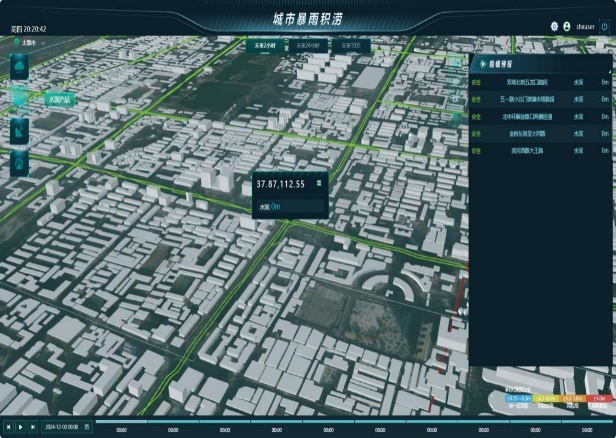Expand the city selector dropdown chevron
The height and width of the screenshot is (438, 616).
(x=43, y=43)
